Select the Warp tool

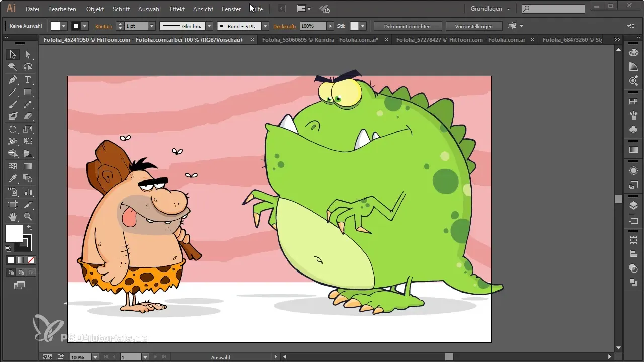coord(13,141)
